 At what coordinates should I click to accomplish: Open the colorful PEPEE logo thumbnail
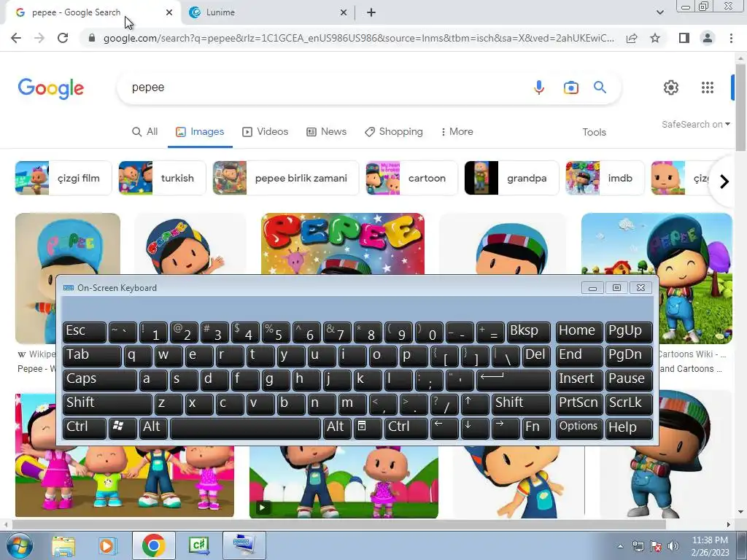click(343, 244)
